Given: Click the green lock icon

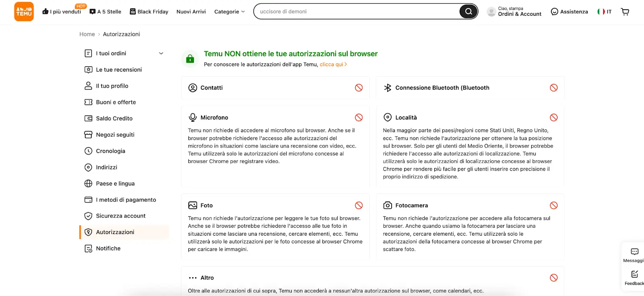Looking at the screenshot, I should [190, 59].
